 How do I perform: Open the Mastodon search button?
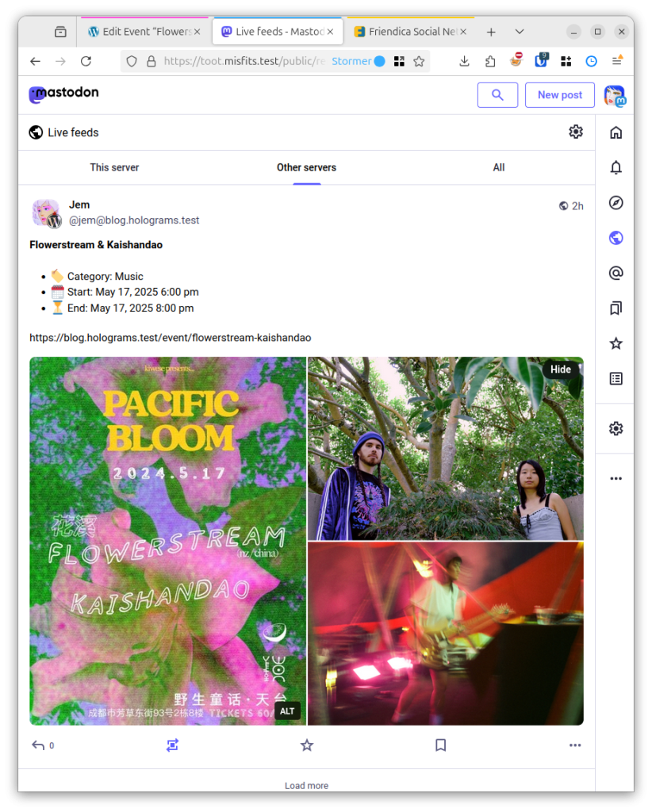click(497, 95)
